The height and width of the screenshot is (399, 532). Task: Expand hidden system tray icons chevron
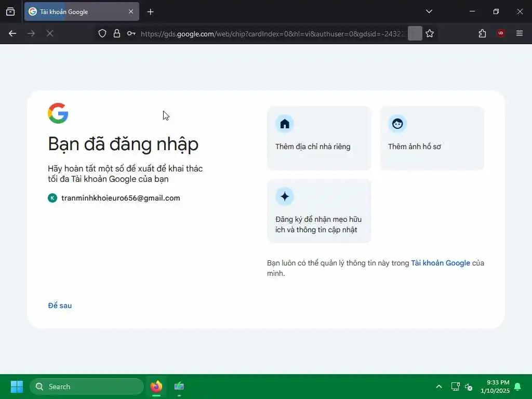click(438, 387)
